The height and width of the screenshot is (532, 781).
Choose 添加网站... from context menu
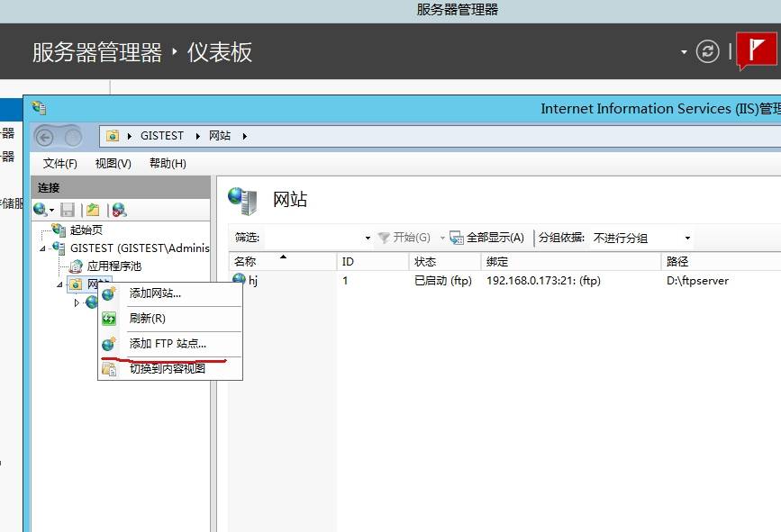pyautogui.click(x=170, y=293)
